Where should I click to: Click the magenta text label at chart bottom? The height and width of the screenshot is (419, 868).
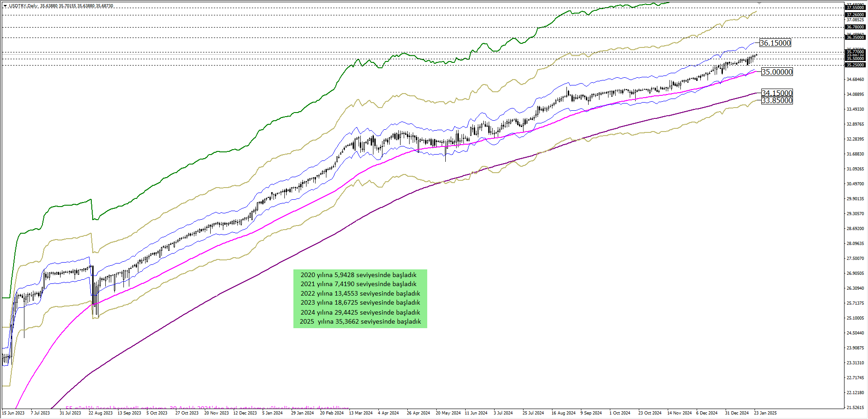(x=208, y=408)
